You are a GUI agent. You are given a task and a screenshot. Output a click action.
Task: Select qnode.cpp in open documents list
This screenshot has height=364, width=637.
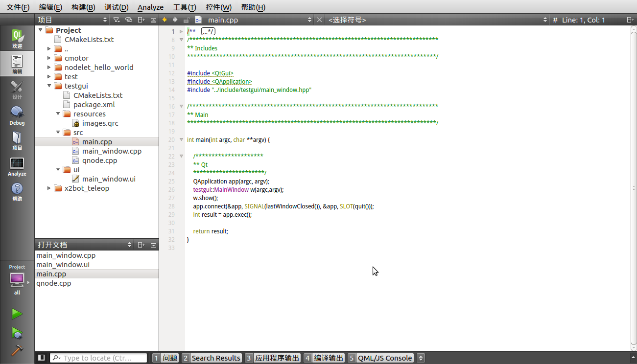54,283
